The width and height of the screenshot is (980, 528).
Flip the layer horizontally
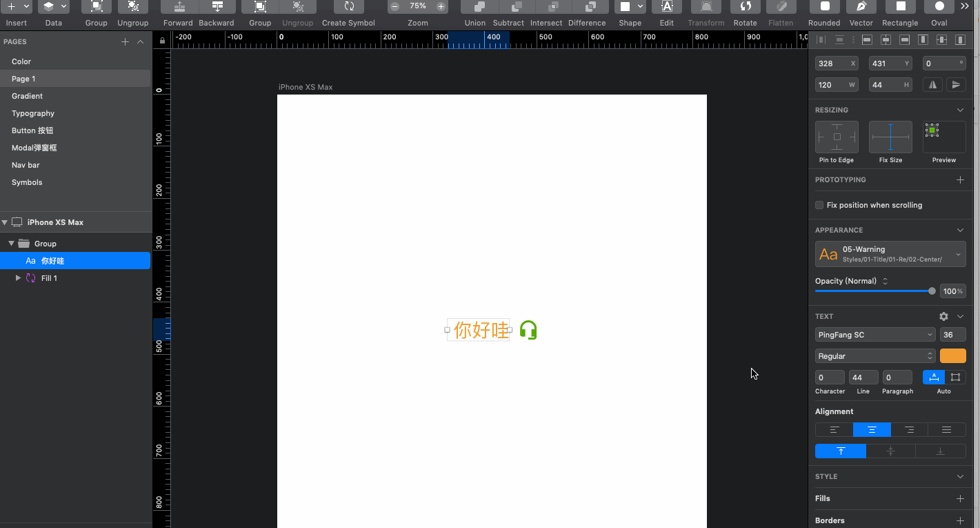coord(933,85)
